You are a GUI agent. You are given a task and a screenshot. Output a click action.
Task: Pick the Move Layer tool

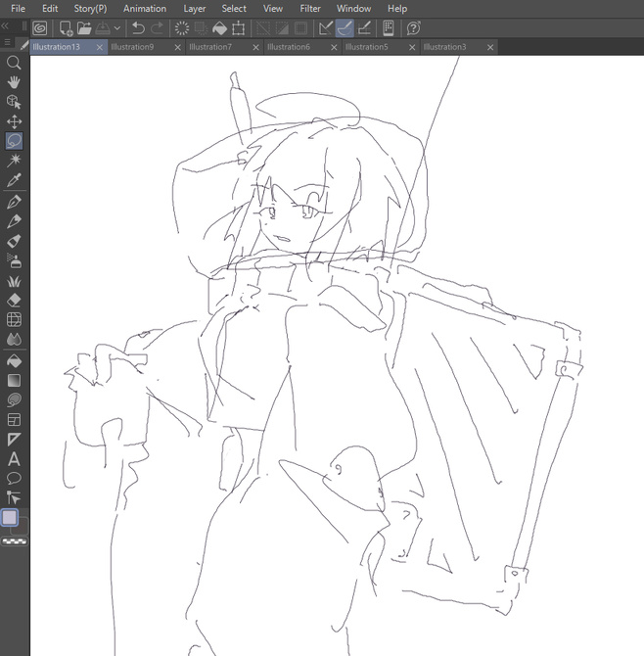tap(14, 121)
